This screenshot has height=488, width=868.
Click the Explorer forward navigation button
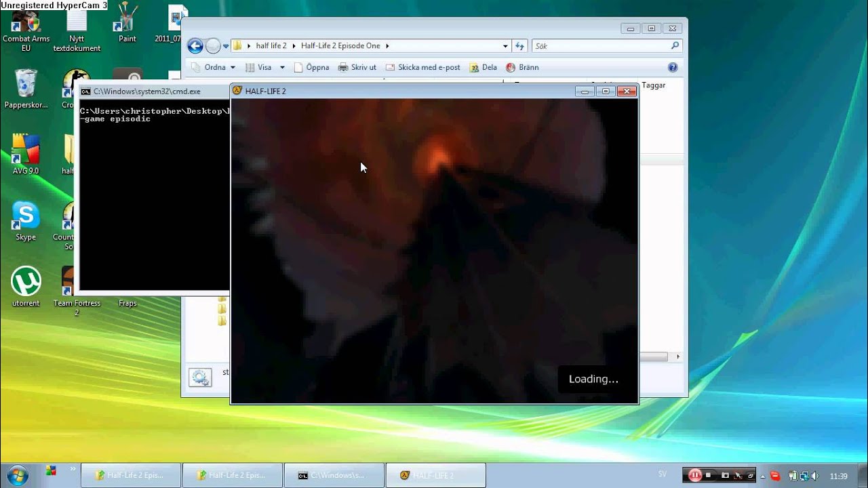[x=213, y=46]
